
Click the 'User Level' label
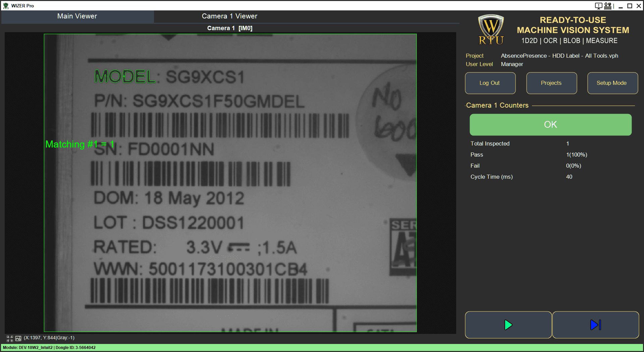click(479, 64)
